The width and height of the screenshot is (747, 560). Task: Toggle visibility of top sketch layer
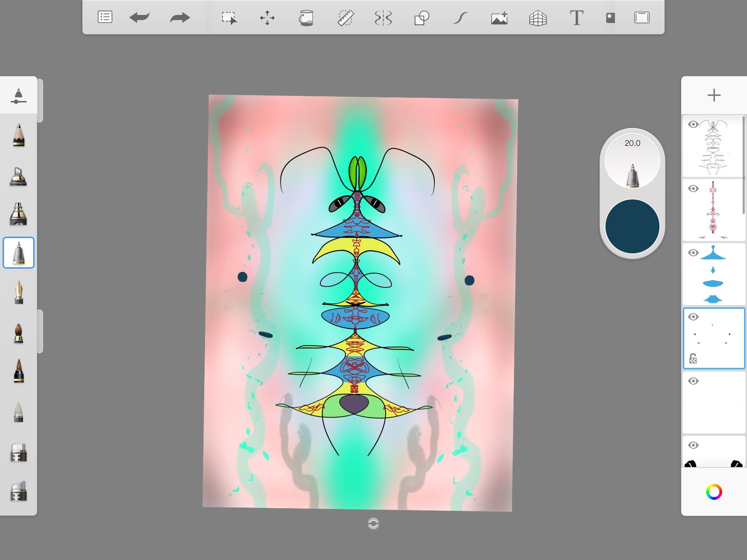click(x=693, y=124)
